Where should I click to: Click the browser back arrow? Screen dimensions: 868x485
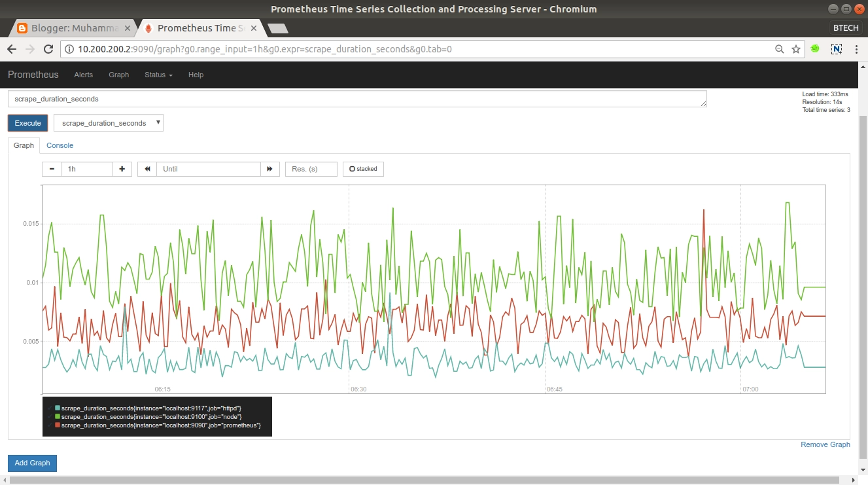tap(12, 49)
